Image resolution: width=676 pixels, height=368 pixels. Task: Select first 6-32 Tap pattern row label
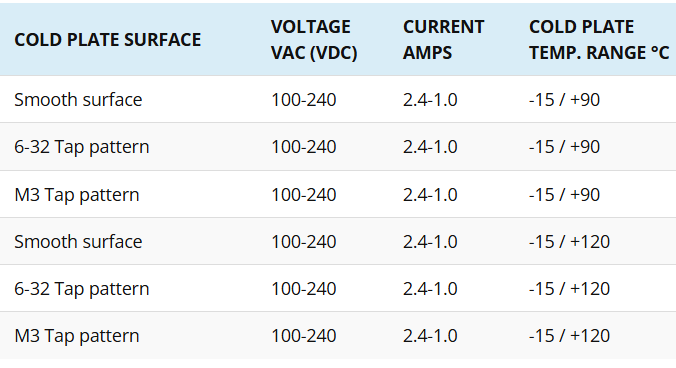(x=81, y=147)
